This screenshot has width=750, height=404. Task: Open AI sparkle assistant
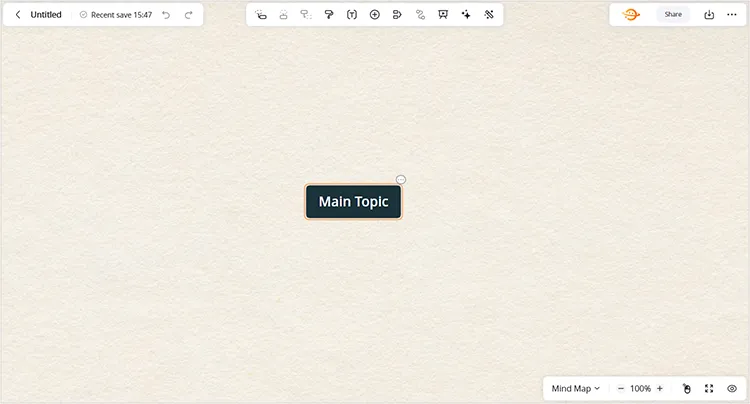click(x=466, y=15)
